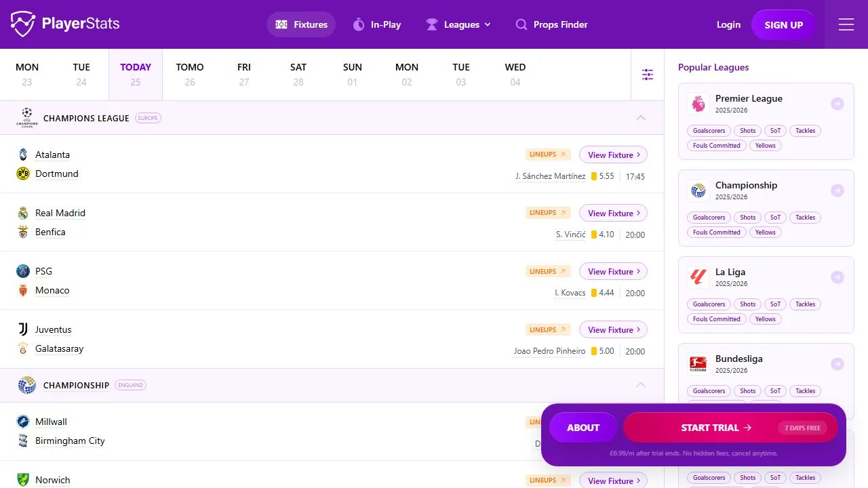The image size is (868, 488).
Task: Collapse the Champions League section
Action: [x=641, y=117]
